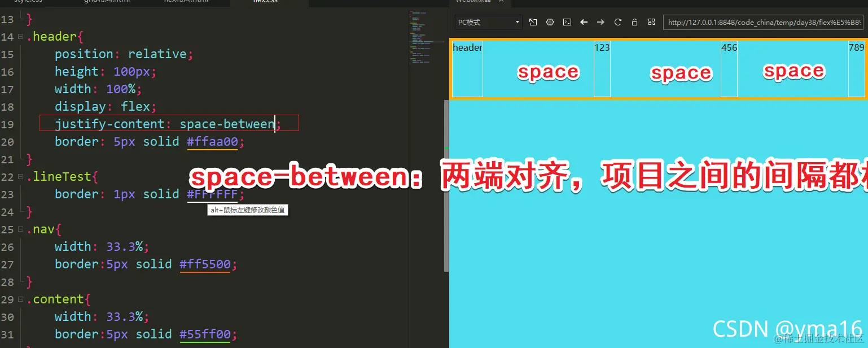The height and width of the screenshot is (348, 868).
Task: Show the QR code for the preview
Action: [x=652, y=22]
